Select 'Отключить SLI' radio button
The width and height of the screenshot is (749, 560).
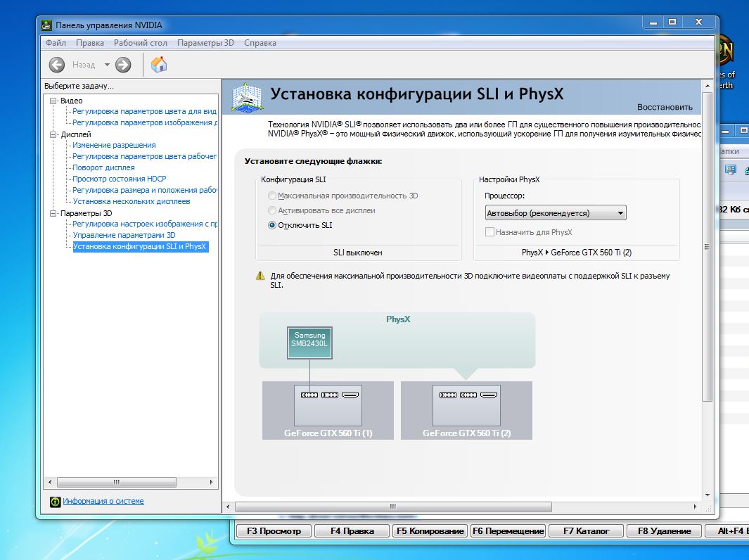coord(272,225)
